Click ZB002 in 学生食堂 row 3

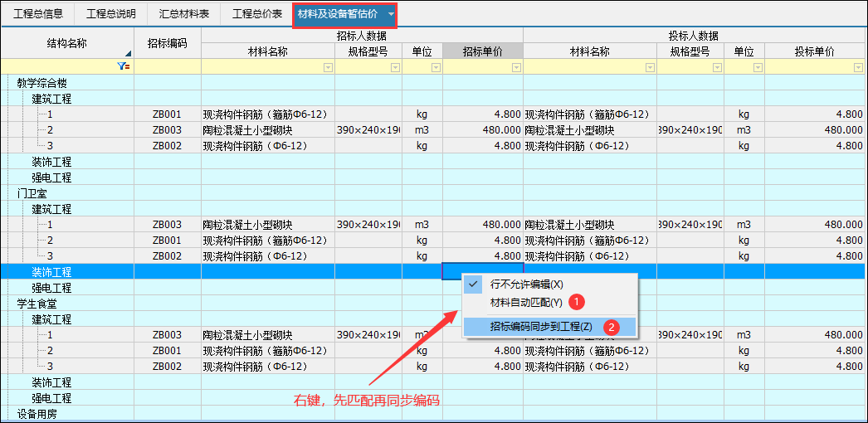coord(167,367)
